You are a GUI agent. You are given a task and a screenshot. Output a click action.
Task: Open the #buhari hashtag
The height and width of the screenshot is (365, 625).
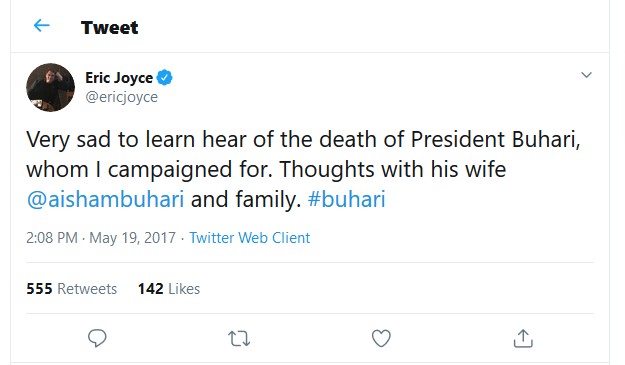(346, 199)
